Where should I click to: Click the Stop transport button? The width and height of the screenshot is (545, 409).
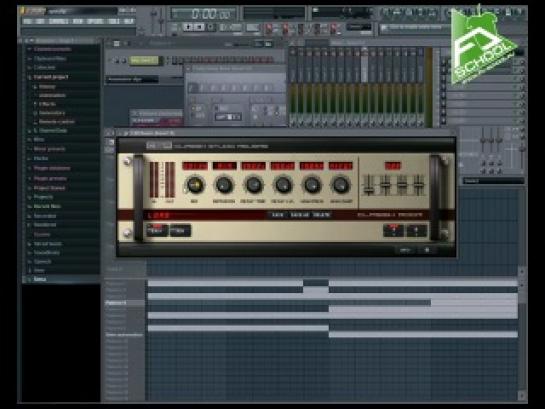click(200, 27)
